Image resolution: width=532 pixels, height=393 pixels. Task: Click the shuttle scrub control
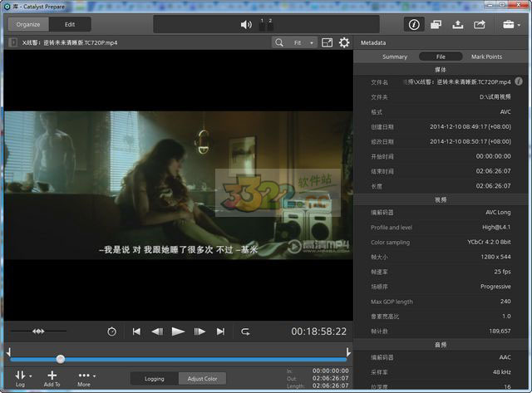click(38, 332)
